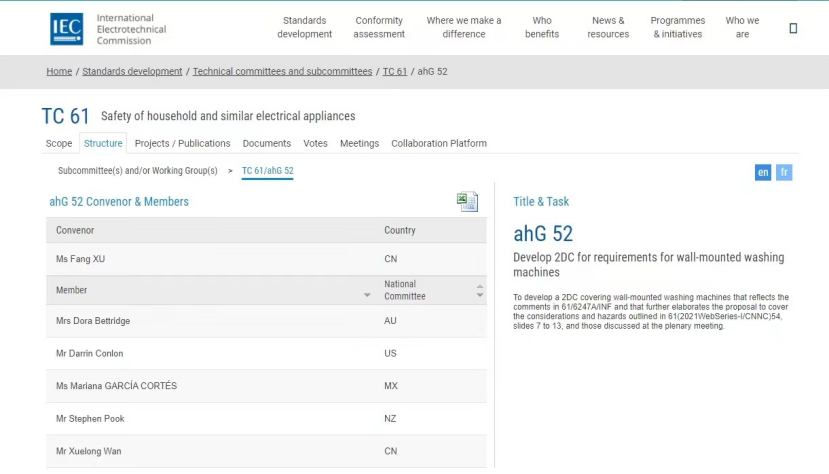Image resolution: width=829 pixels, height=474 pixels.
Task: Sort National Committee column arrows
Action: coord(480,290)
